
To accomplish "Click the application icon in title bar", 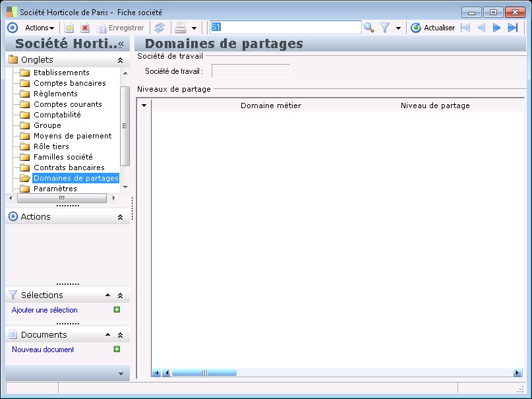I will click(11, 13).
